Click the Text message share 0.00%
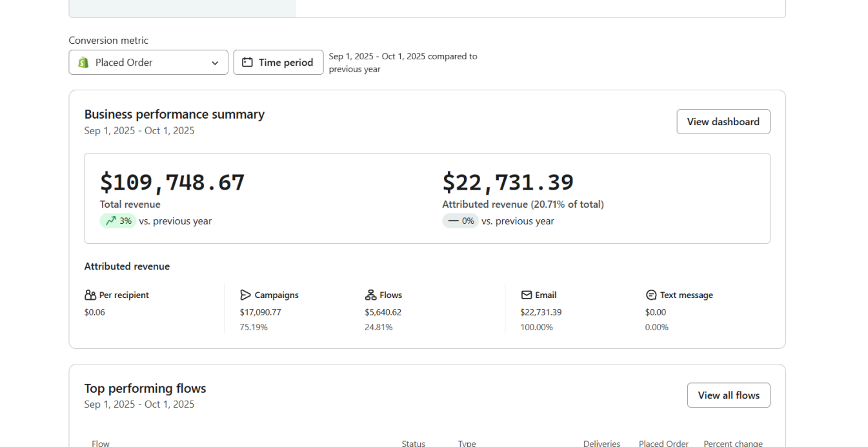 pyautogui.click(x=657, y=327)
